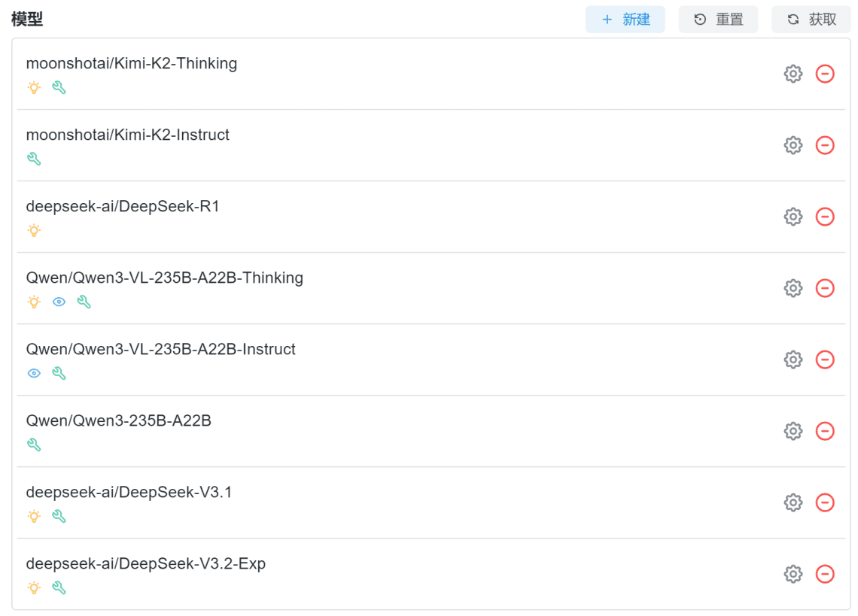Click the wrench icon under DeepSeek-V3.2-Exp
858x616 pixels.
59,587
